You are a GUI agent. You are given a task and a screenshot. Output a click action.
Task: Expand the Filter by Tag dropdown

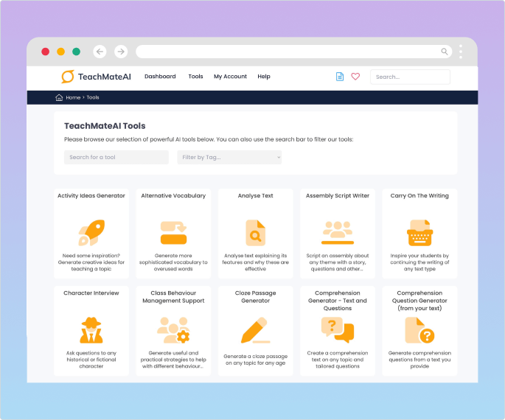point(229,157)
